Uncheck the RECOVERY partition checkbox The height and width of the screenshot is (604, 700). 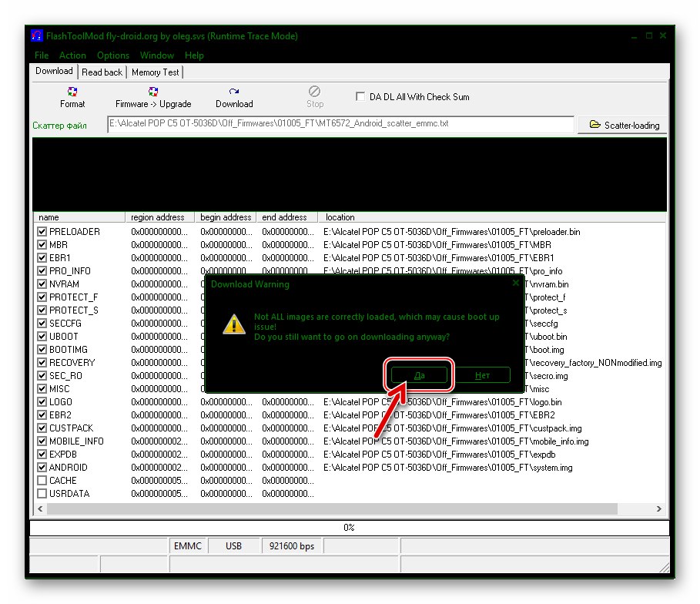coord(42,362)
